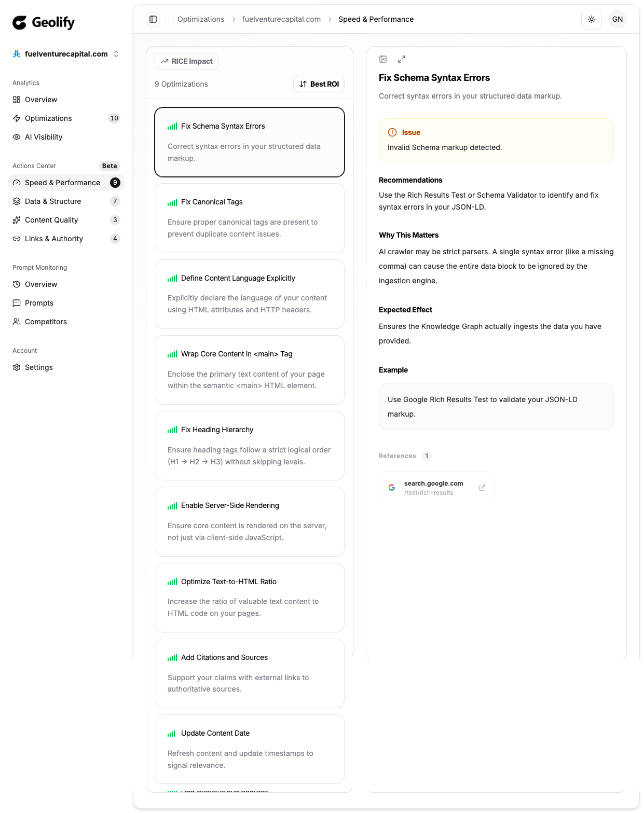The width and height of the screenshot is (644, 813).
Task: Click the Optimizations breadcrumb link
Action: click(x=201, y=19)
